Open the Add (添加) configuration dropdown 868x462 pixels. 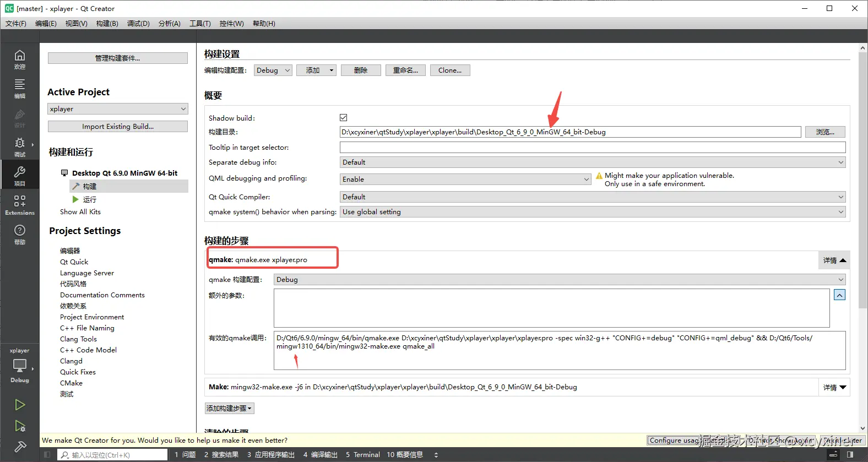(x=316, y=70)
